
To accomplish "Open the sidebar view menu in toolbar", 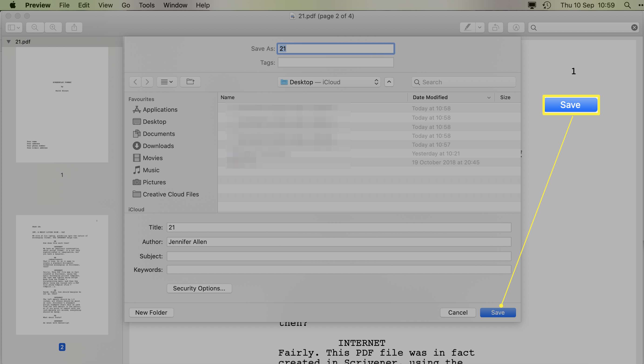I will (14, 27).
